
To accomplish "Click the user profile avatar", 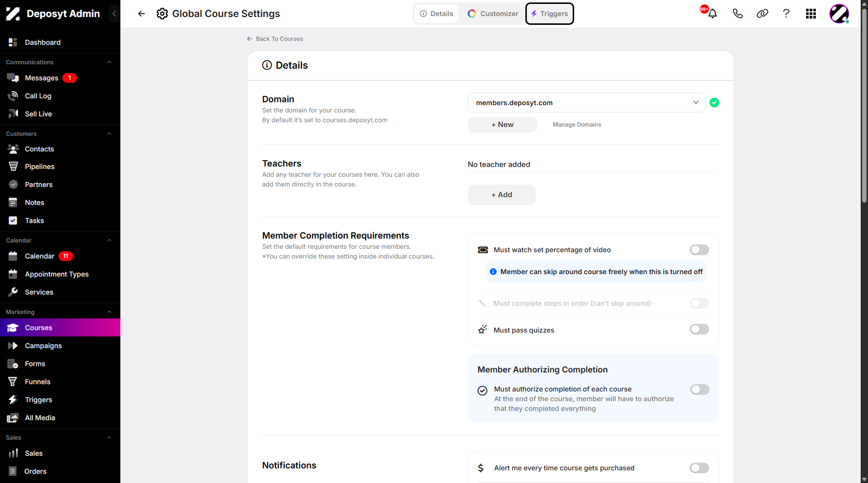I will [x=839, y=14].
